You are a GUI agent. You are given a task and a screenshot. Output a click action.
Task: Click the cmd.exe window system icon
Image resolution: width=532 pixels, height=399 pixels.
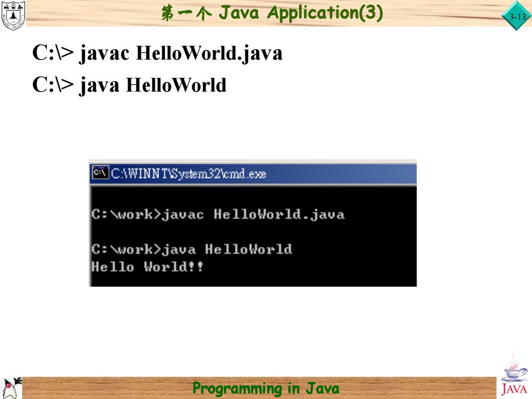point(100,173)
